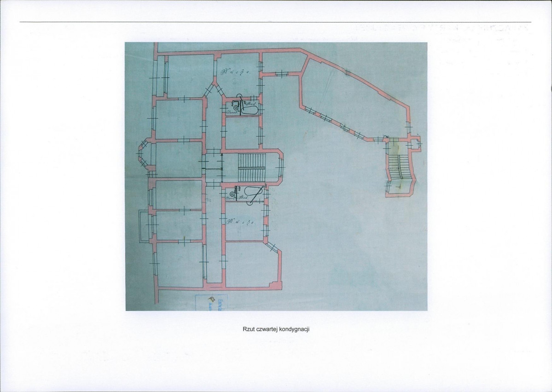
Task: Click the bay window on left wall
Action: click(144, 153)
